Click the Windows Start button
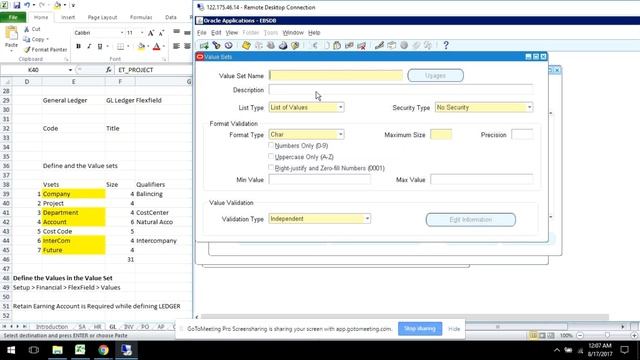 [11, 350]
